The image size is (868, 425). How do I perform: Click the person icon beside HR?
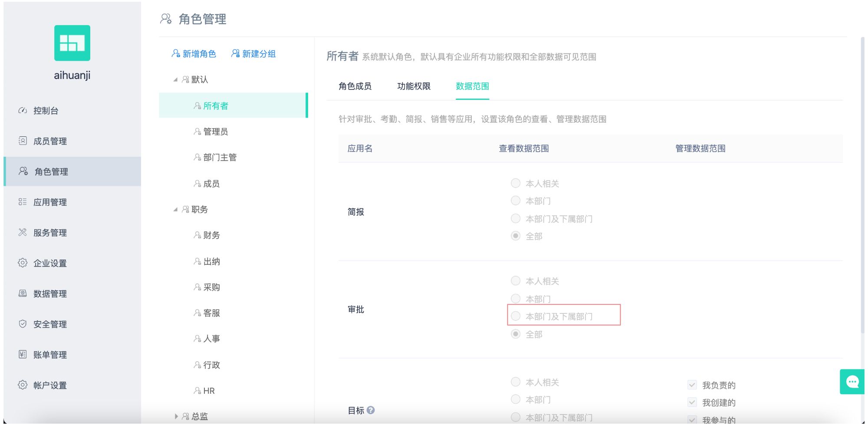coord(197,391)
